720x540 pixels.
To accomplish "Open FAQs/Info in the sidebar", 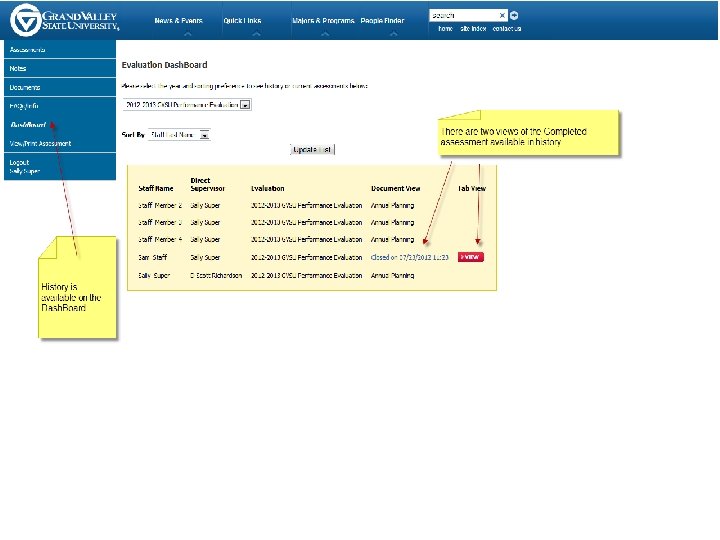I will click(60, 106).
